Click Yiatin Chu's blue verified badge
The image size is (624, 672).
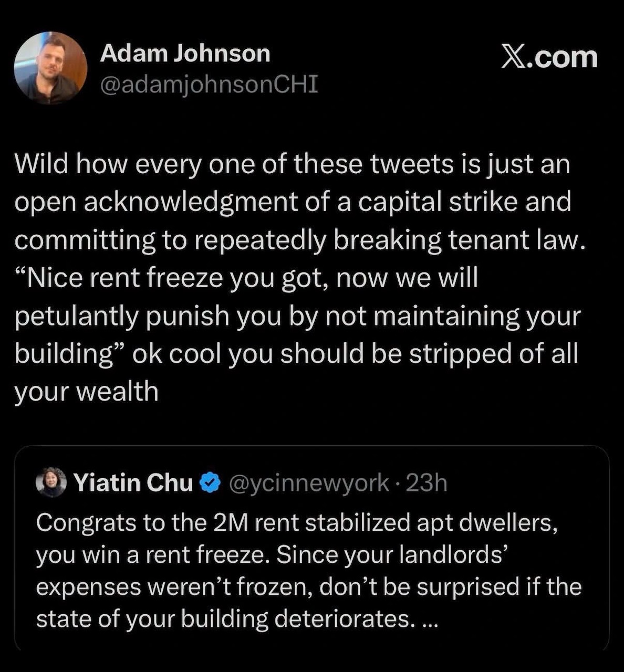211,483
